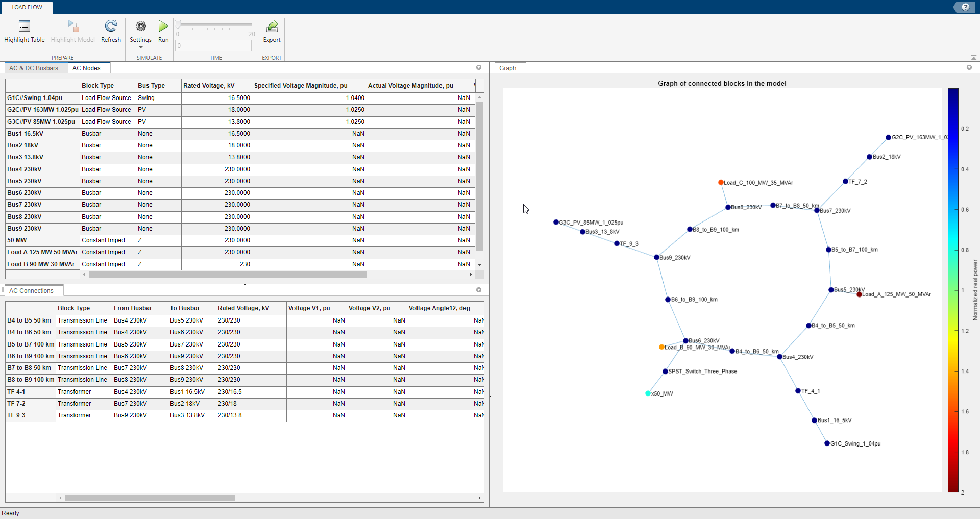Open the help question mark icon
The height and width of the screenshot is (519, 980).
pyautogui.click(x=965, y=7)
